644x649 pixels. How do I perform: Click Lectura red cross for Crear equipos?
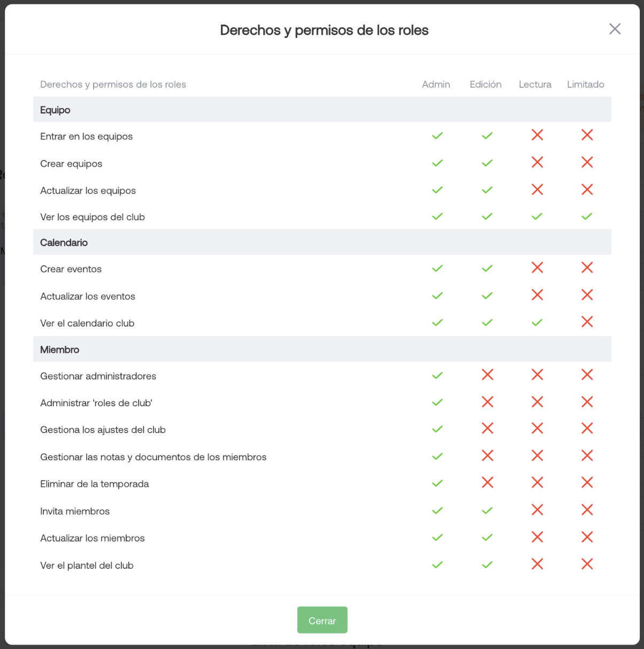[x=537, y=163]
